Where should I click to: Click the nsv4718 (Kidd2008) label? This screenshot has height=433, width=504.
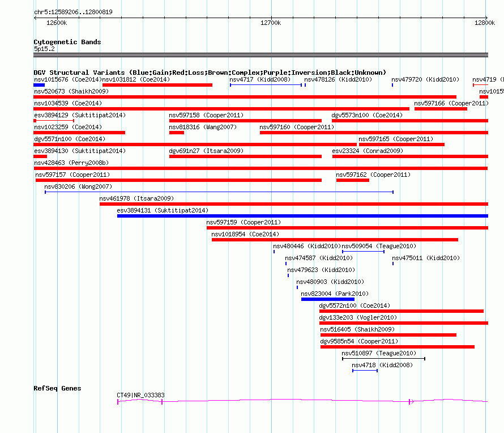click(x=382, y=365)
